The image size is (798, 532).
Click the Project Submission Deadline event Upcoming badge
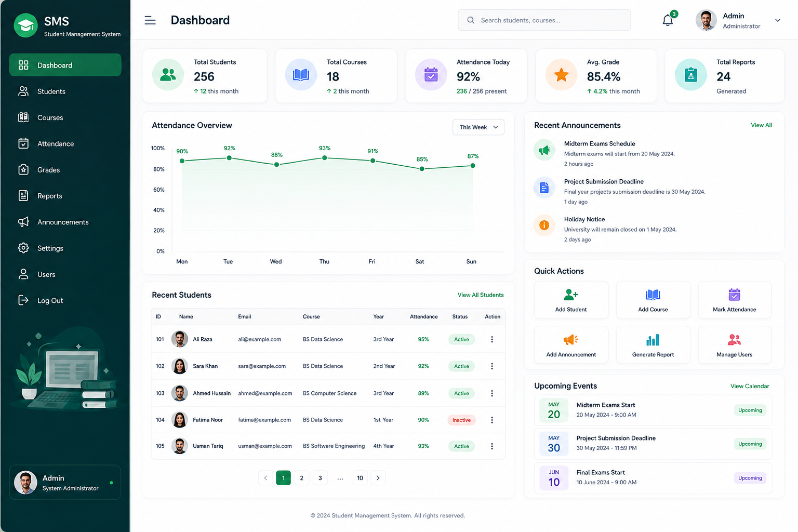pos(750,444)
